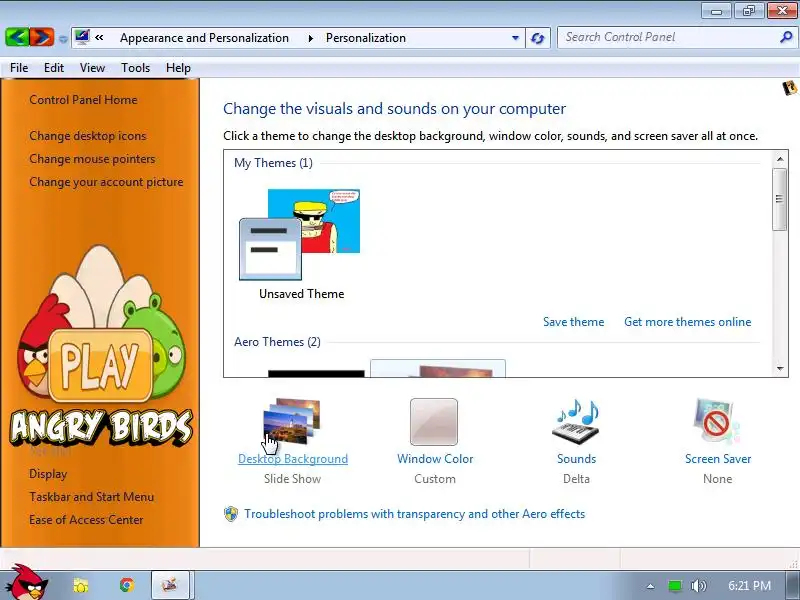
Task: Open Taskbar and Start Menu link
Action: click(x=91, y=496)
